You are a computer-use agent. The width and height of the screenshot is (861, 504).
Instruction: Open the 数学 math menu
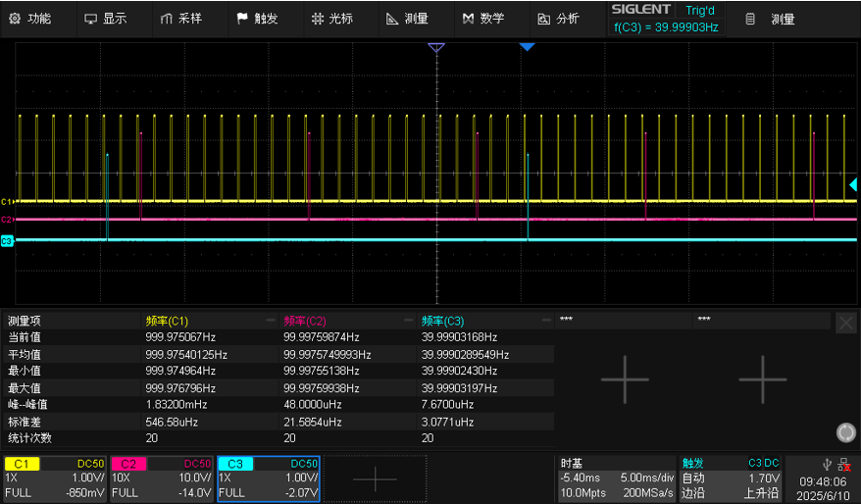tap(483, 19)
